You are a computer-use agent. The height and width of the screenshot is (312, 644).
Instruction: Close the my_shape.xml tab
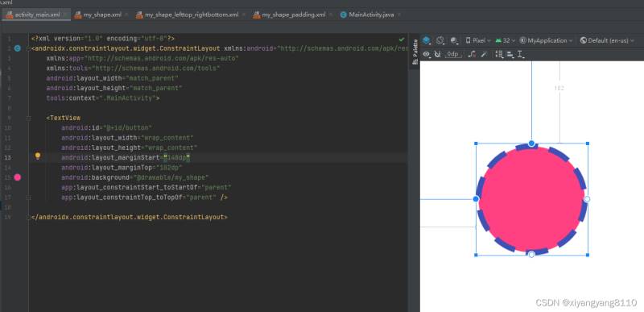[x=126, y=15]
